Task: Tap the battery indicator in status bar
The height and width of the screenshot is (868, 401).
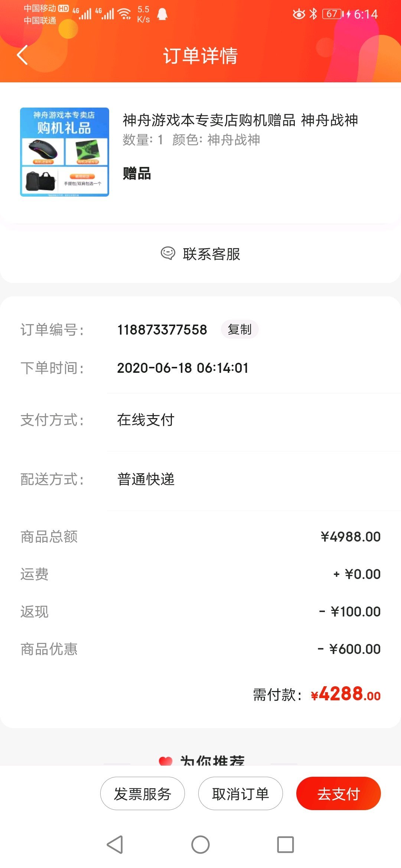Action: [x=332, y=14]
